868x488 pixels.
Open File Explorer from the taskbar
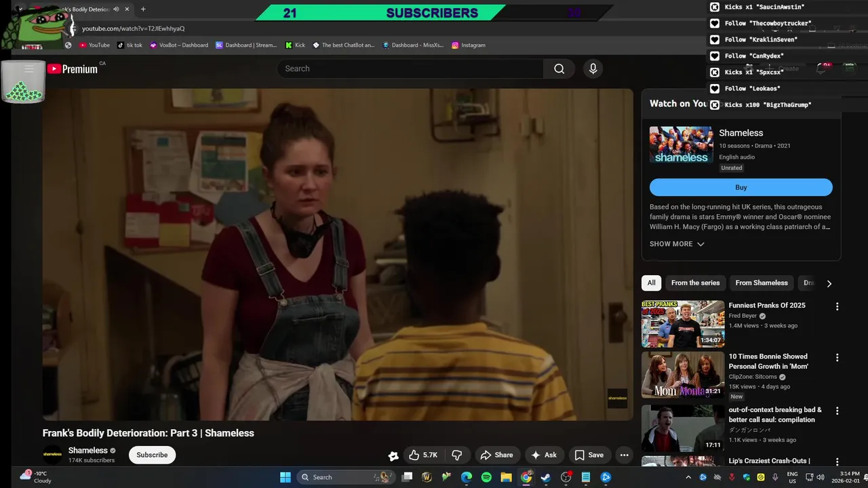tap(506, 477)
